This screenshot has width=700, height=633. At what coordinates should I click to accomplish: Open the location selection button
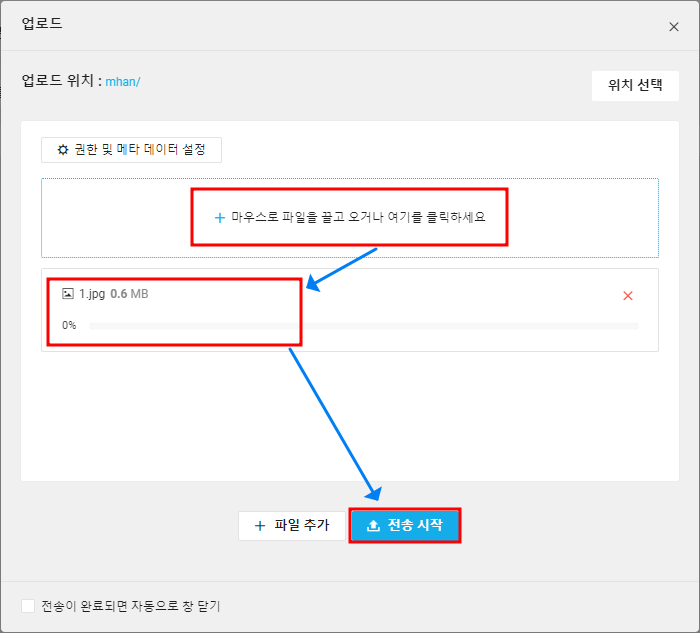click(x=635, y=85)
